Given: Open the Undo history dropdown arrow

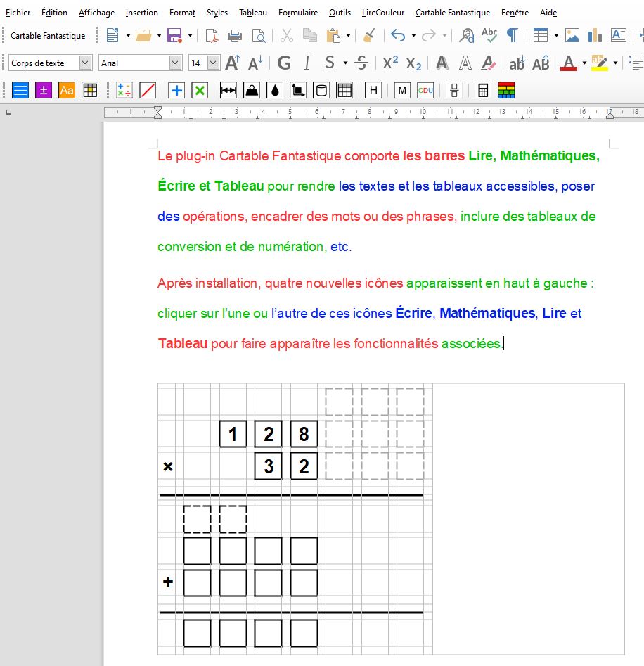Looking at the screenshot, I should pyautogui.click(x=413, y=36).
